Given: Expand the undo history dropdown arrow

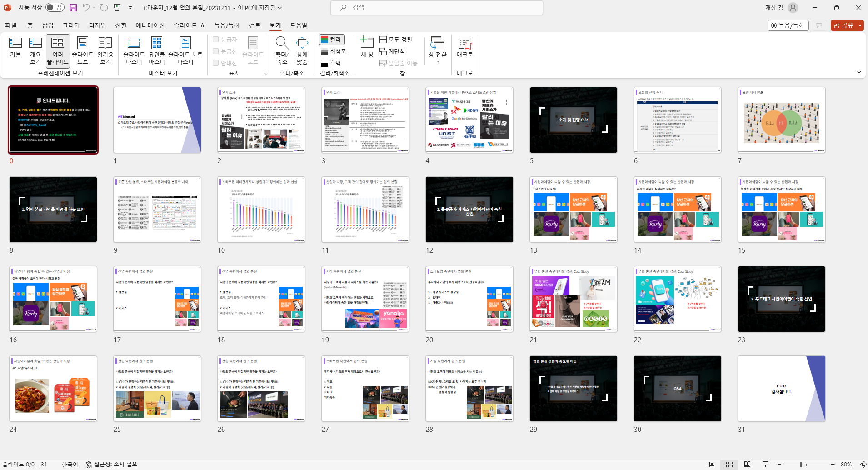Looking at the screenshot, I should [94, 8].
